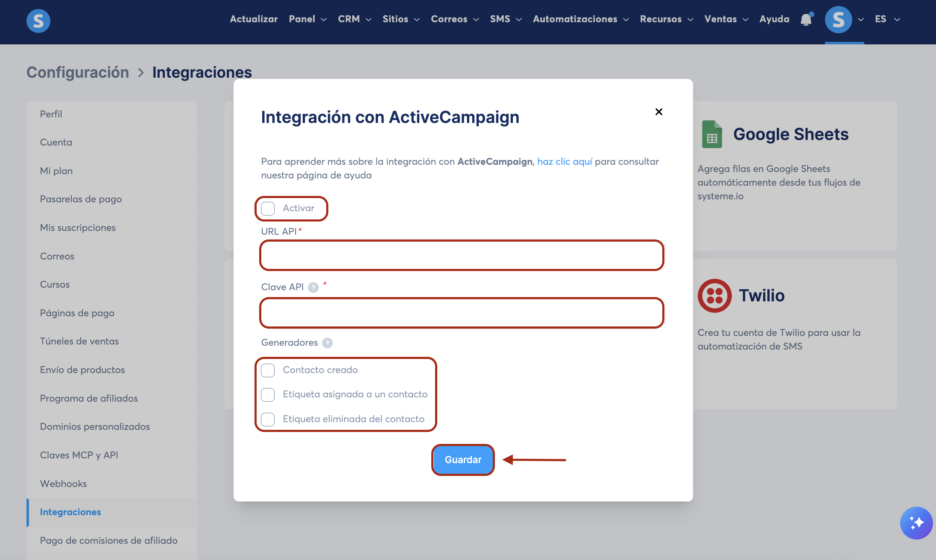This screenshot has width=936, height=560.
Task: Select Túneles de ventas in sidebar
Action: [x=112, y=341]
